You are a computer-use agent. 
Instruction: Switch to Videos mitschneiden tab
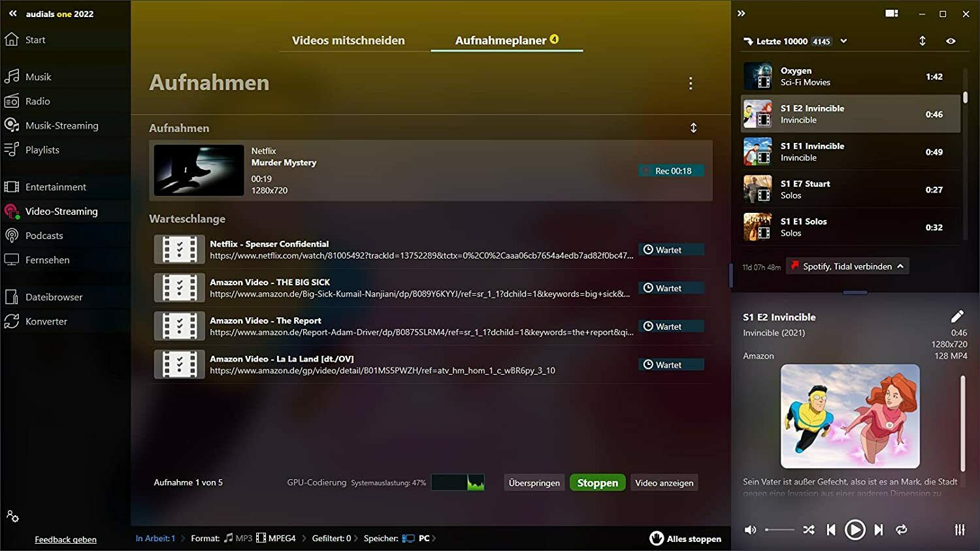coord(348,40)
